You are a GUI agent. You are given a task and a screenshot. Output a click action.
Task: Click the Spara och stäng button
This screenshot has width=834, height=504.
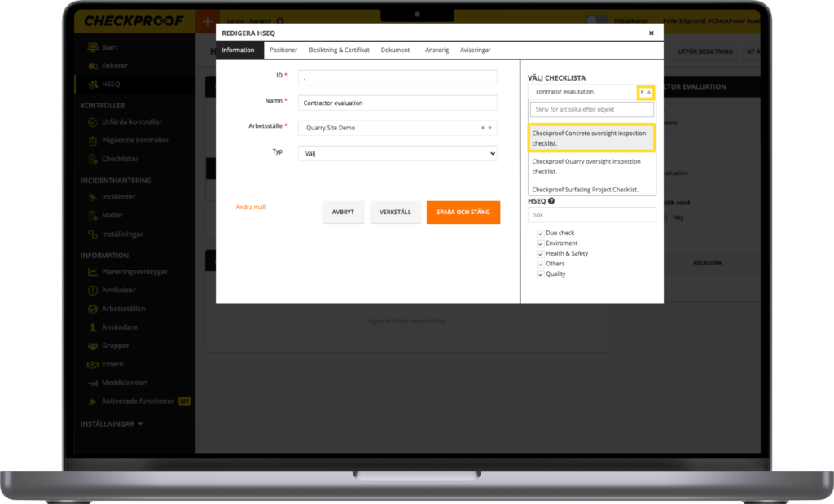point(463,212)
